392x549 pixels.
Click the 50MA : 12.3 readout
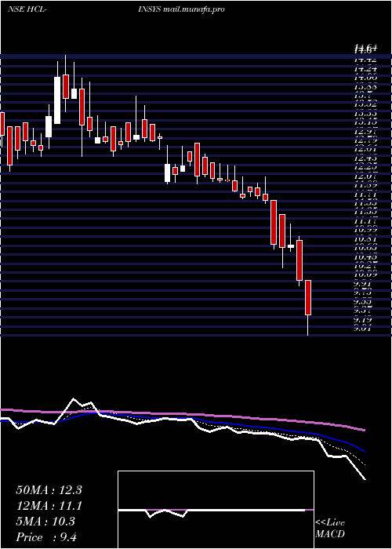tap(49, 490)
